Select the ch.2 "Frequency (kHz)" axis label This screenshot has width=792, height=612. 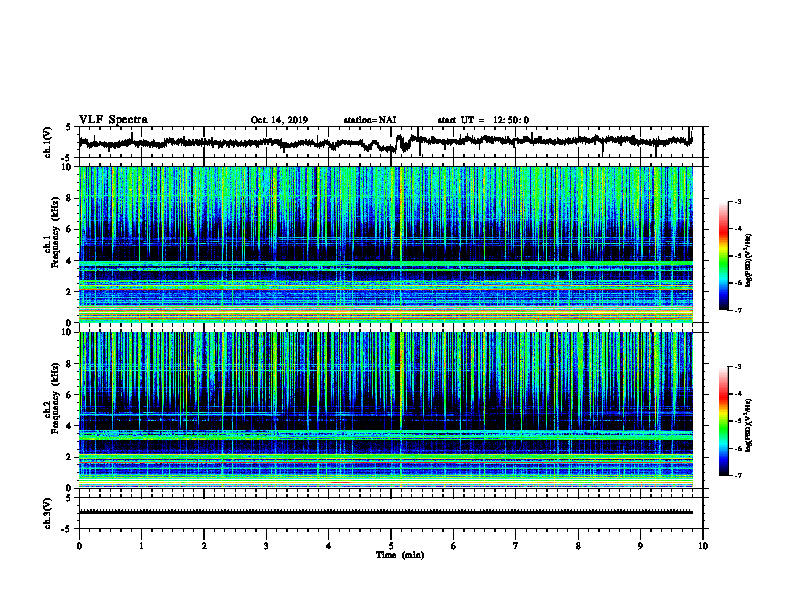(55, 397)
